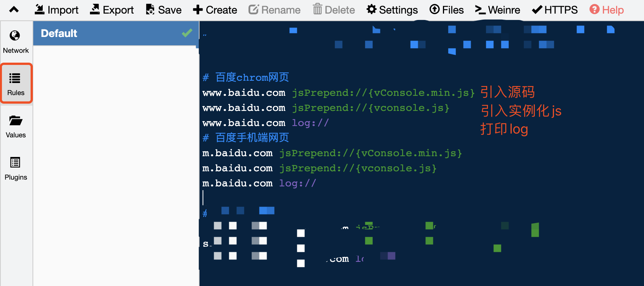Open the Values panel

(x=15, y=126)
